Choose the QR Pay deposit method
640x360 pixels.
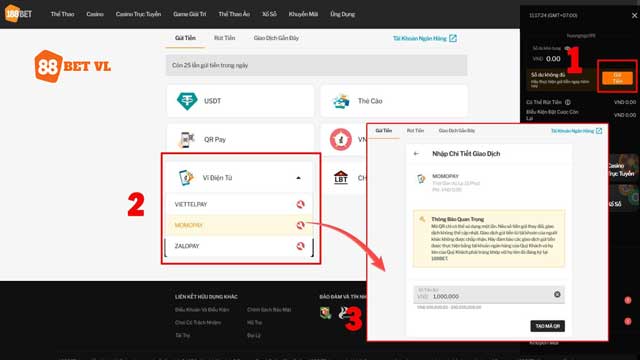tap(240, 139)
